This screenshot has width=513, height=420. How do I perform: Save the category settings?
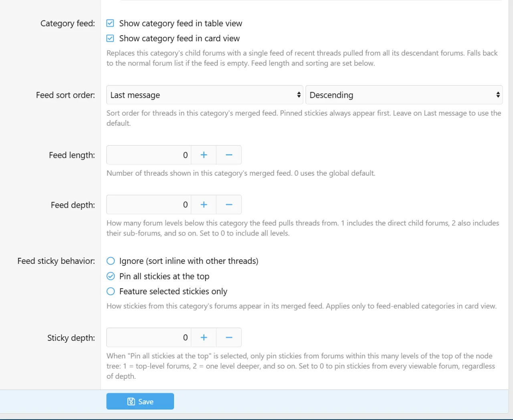(140, 401)
